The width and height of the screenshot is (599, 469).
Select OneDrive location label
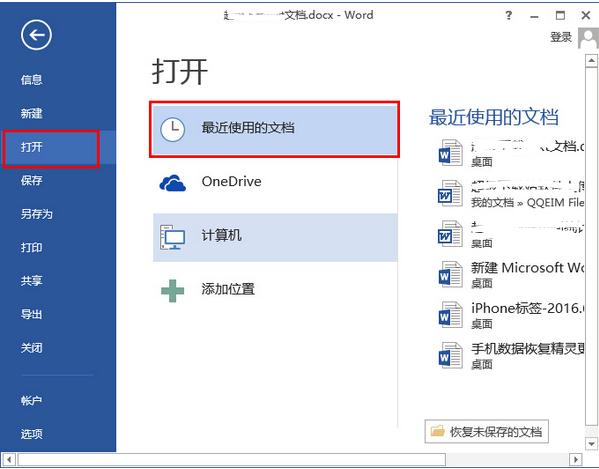click(232, 181)
